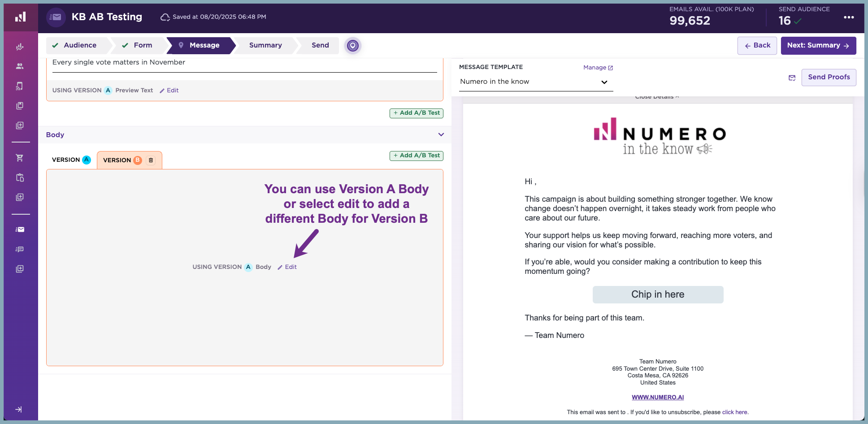The width and height of the screenshot is (868, 424).
Task: Click the orange B badge on Version B tab
Action: (138, 160)
